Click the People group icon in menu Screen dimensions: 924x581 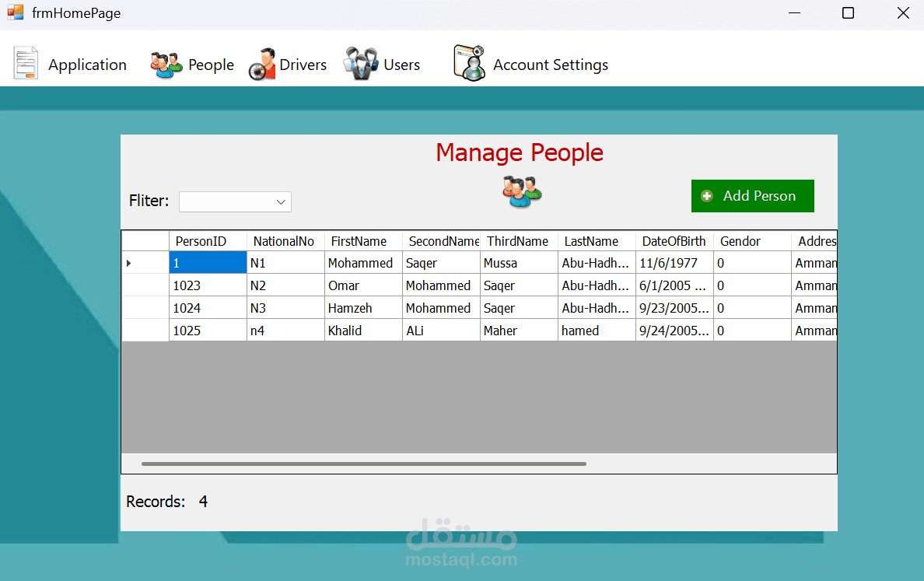[x=166, y=65]
